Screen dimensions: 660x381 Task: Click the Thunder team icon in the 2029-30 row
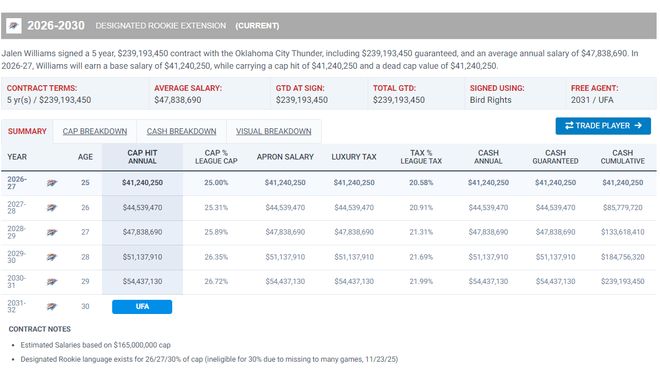click(x=52, y=257)
